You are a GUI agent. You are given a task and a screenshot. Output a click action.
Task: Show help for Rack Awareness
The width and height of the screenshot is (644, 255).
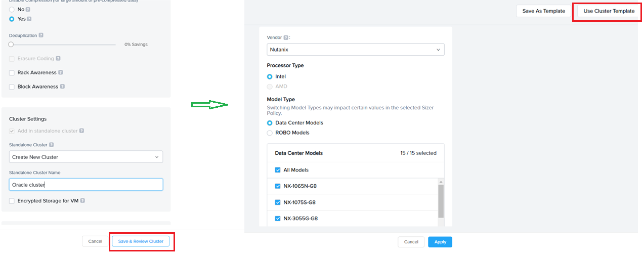point(61,73)
